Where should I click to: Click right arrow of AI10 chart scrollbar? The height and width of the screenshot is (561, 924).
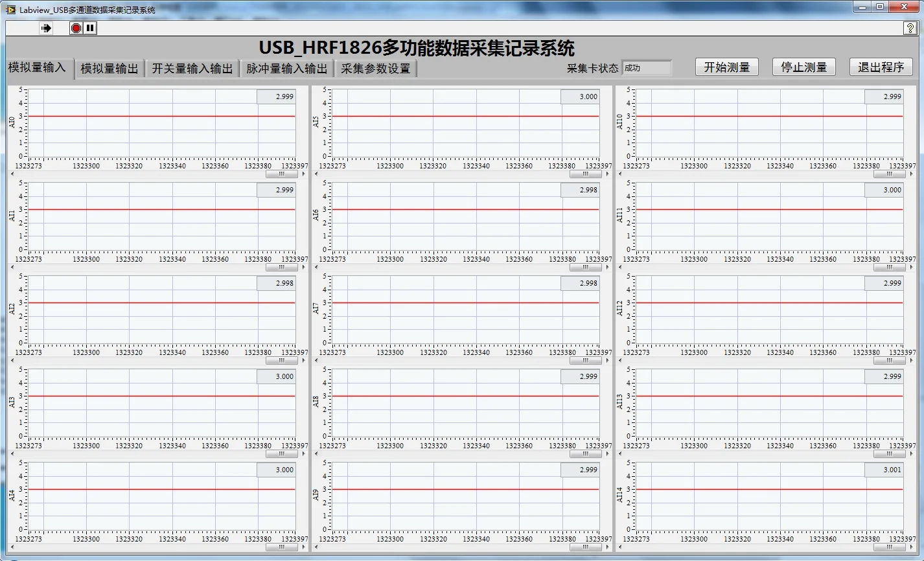pyautogui.click(x=911, y=174)
